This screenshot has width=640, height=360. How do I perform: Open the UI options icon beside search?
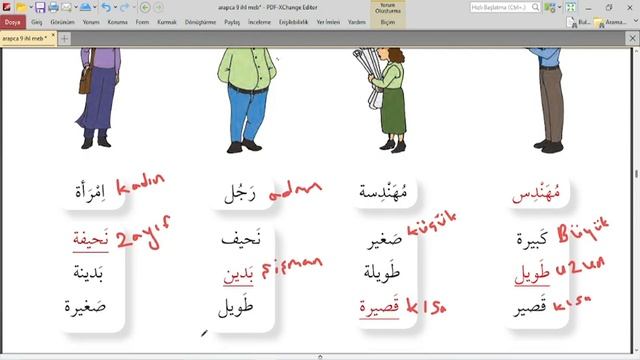click(549, 7)
